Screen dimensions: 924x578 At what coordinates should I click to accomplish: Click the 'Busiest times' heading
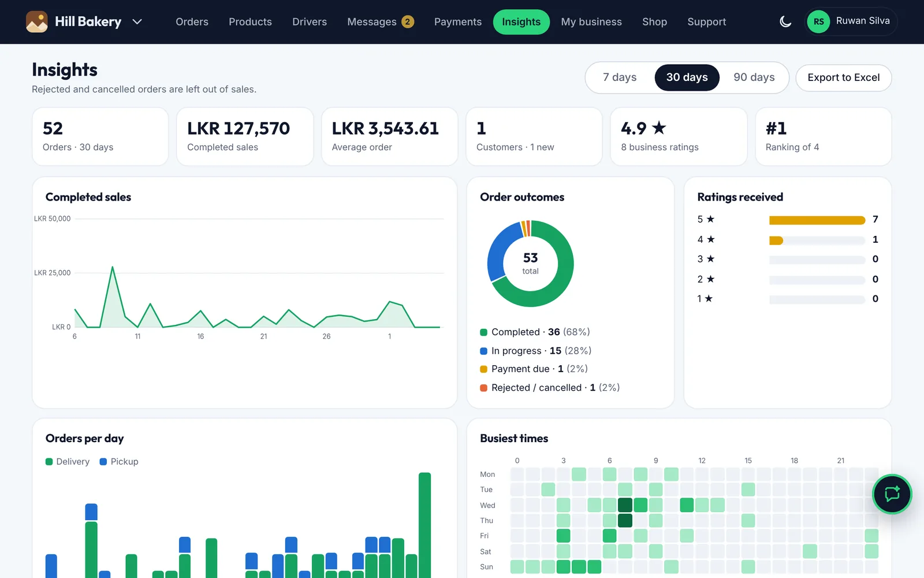pyautogui.click(x=514, y=439)
